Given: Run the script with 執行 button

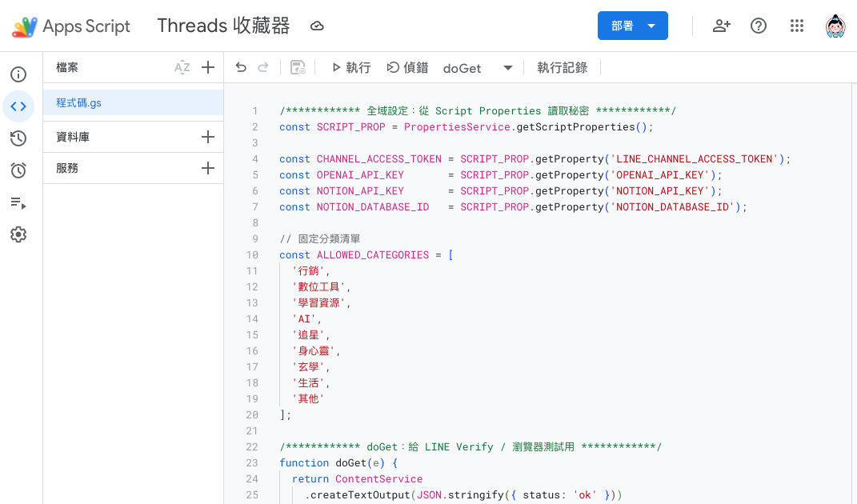Looking at the screenshot, I should [x=351, y=68].
